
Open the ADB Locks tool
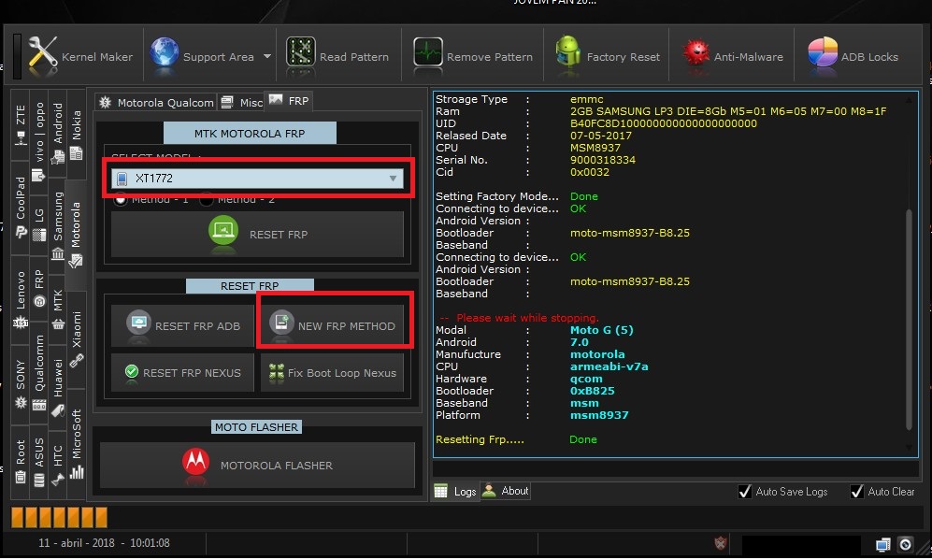coord(853,56)
